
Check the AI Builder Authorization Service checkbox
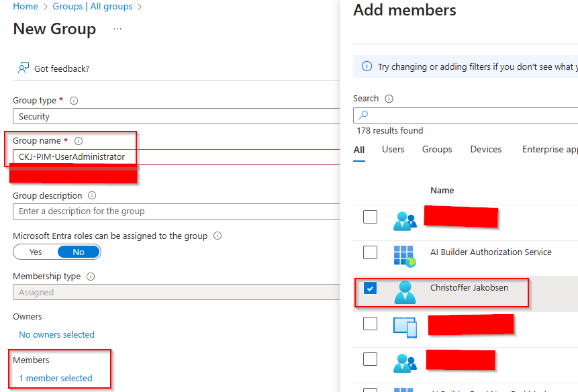click(x=370, y=252)
